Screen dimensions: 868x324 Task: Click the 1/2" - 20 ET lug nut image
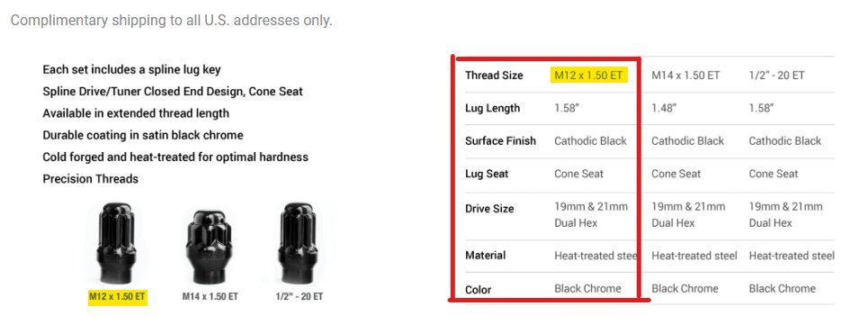click(x=299, y=243)
